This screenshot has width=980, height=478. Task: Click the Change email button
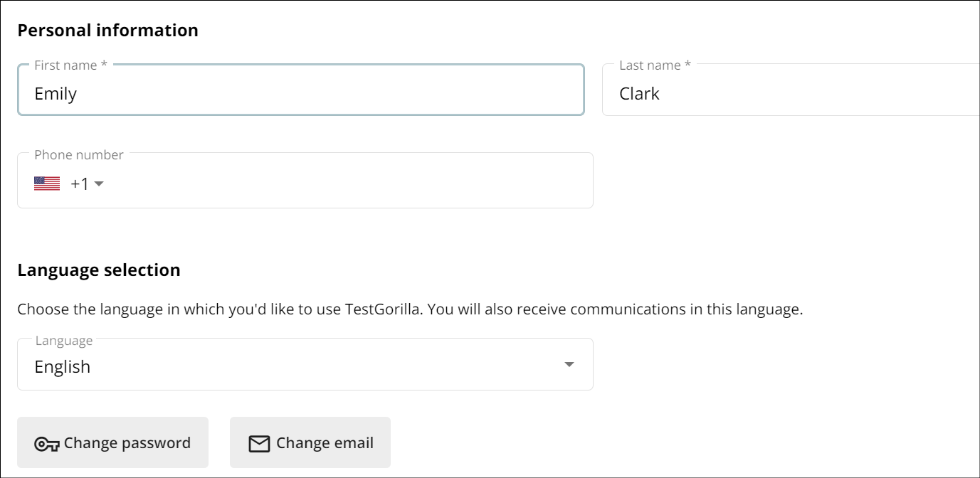point(310,442)
